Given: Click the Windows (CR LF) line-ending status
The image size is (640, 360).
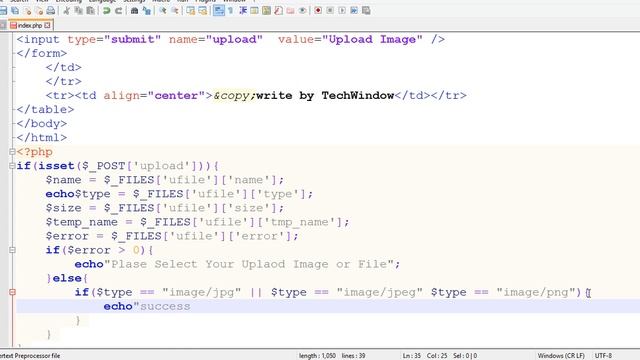Looking at the screenshot, I should 561,356.
